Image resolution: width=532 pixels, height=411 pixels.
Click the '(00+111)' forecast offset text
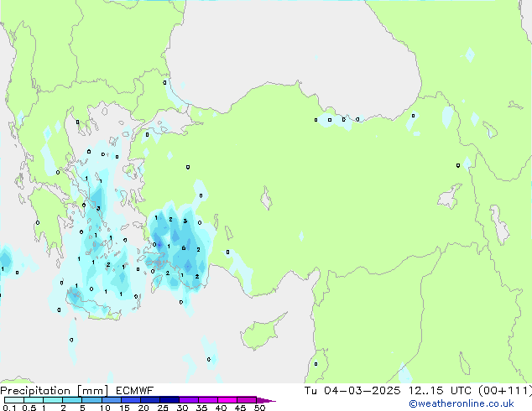(x=505, y=391)
